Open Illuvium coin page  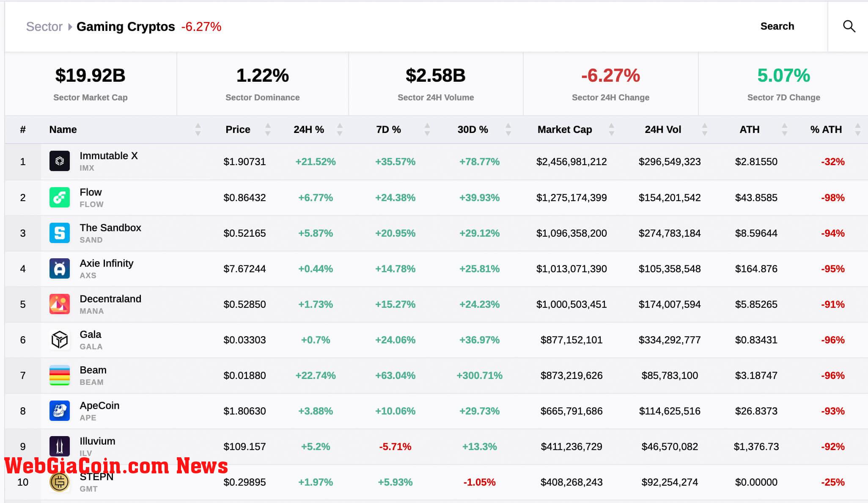[97, 441]
